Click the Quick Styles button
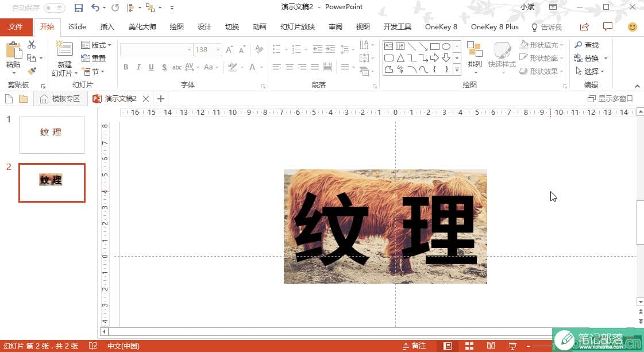The width and height of the screenshot is (644, 352). point(502,58)
